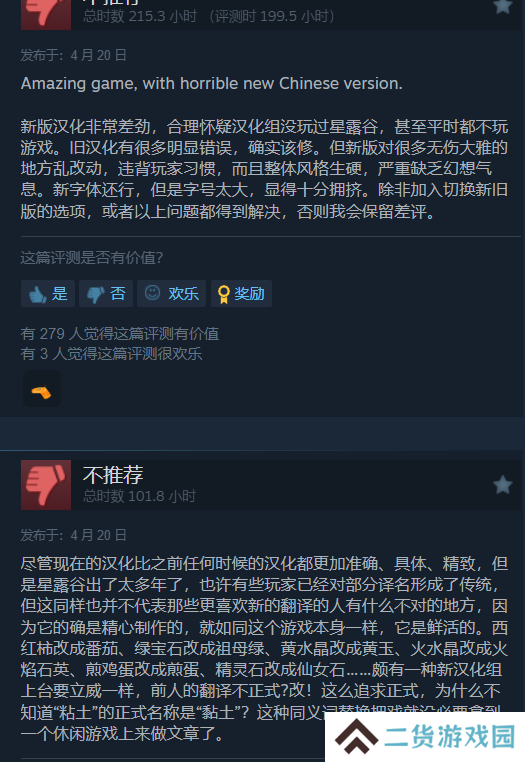
Task: Click the red thumbs-down icon of the 101.8-hour review
Action: [x=46, y=485]
